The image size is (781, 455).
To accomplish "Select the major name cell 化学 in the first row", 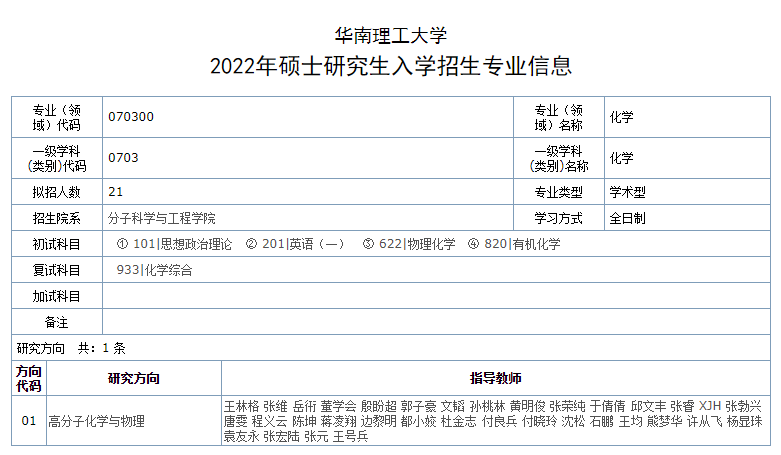I will (622, 117).
